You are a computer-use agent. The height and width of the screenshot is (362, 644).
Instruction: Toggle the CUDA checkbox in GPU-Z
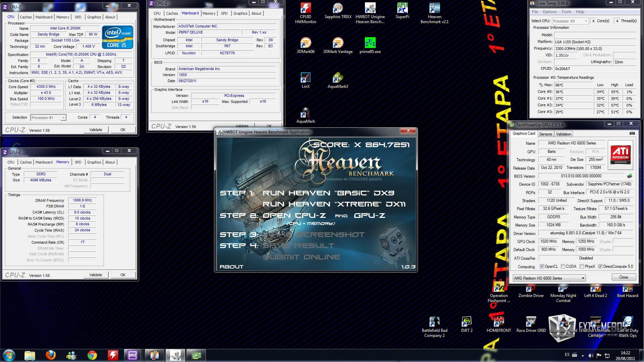pyautogui.click(x=563, y=266)
